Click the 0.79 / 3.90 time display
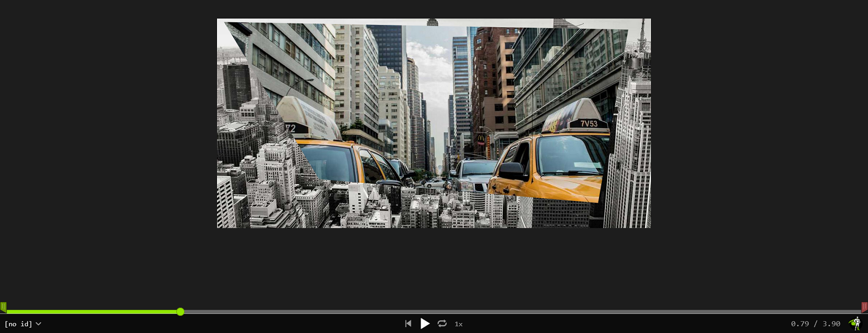This screenshot has height=333, width=868. tap(815, 324)
